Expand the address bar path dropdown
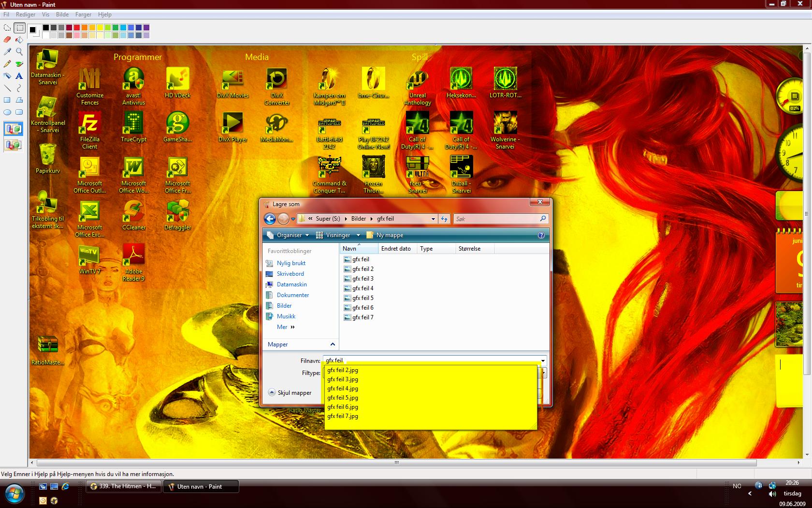The image size is (812, 508). click(x=433, y=219)
